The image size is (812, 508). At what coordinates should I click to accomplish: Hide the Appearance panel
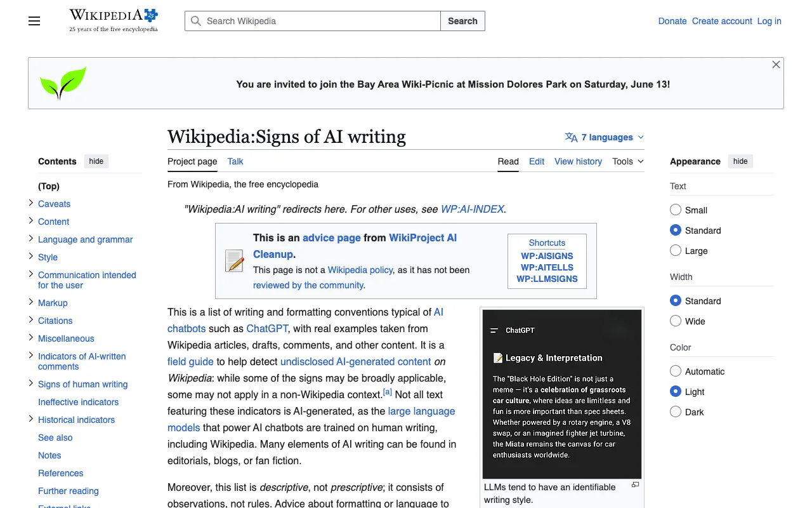pyautogui.click(x=740, y=161)
